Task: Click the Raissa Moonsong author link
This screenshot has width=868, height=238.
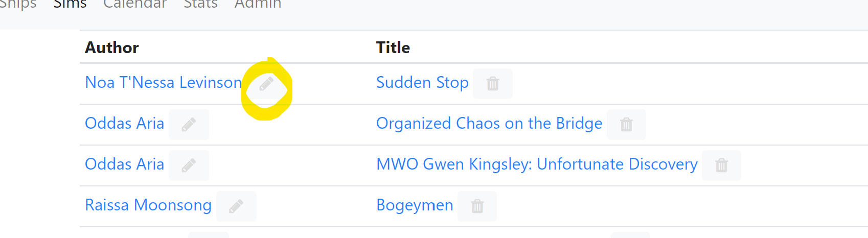Action: coord(148,205)
